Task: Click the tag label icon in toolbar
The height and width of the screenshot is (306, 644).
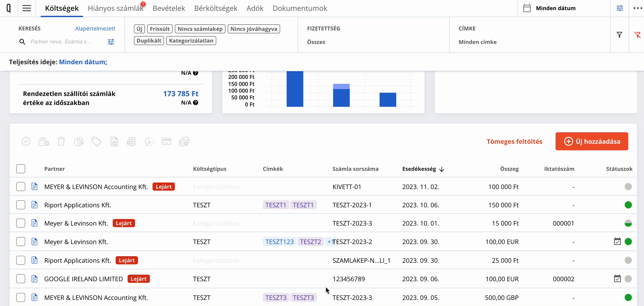Action: pos(97,142)
